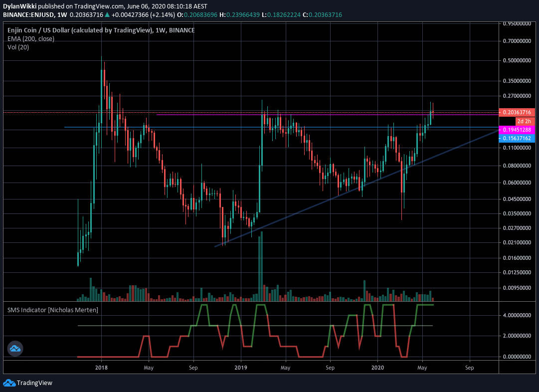Click the blue price label 0.15637162
Screen dimensions: 539x392
pos(517,138)
